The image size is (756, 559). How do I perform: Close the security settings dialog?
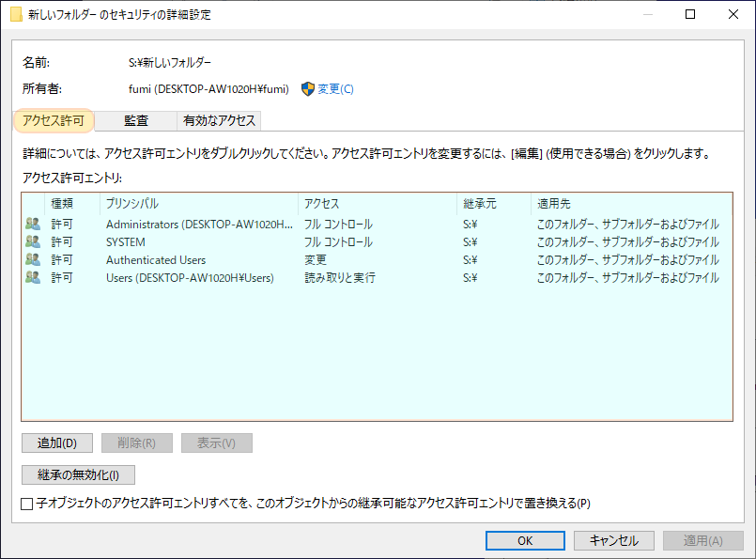tap(733, 14)
